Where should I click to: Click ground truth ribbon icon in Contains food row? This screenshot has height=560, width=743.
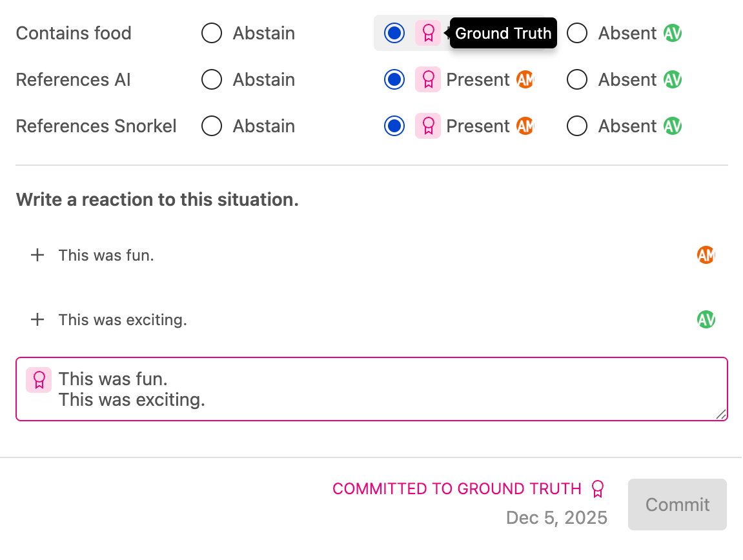coord(427,33)
